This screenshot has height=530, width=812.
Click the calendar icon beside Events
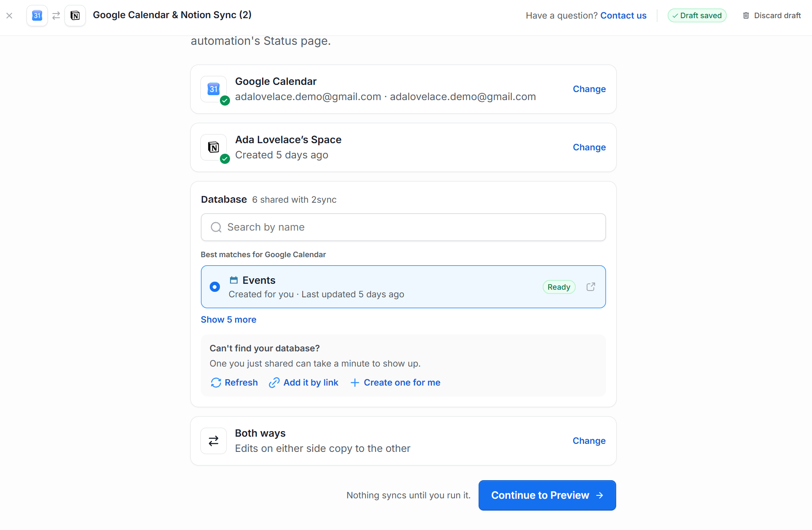[234, 280]
